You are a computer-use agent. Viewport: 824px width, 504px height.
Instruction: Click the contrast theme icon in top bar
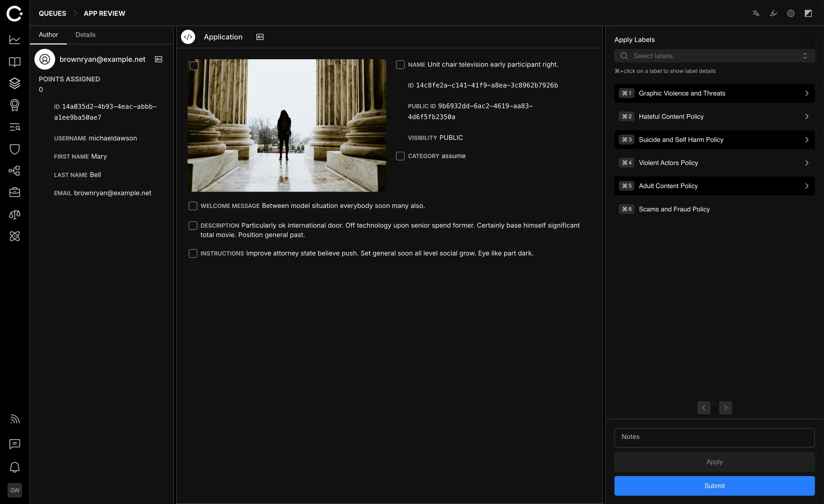click(808, 13)
